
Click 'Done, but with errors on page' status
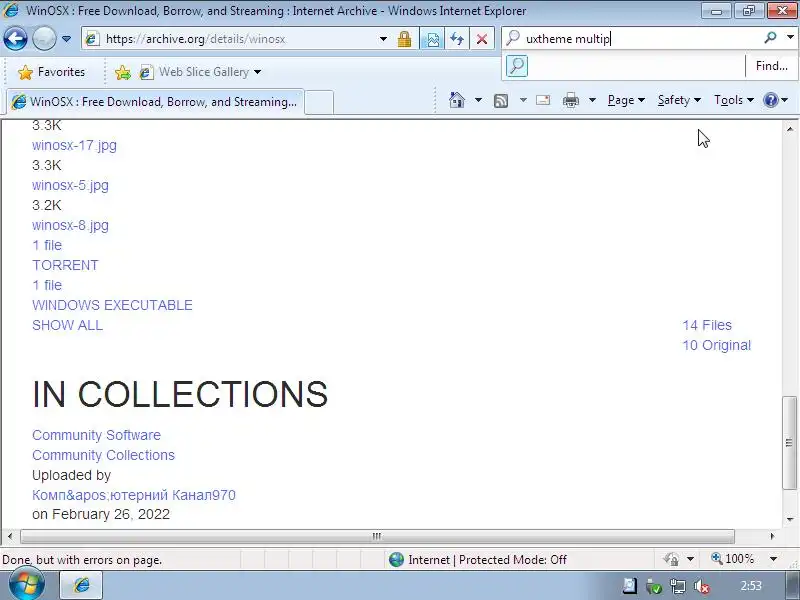click(82, 560)
